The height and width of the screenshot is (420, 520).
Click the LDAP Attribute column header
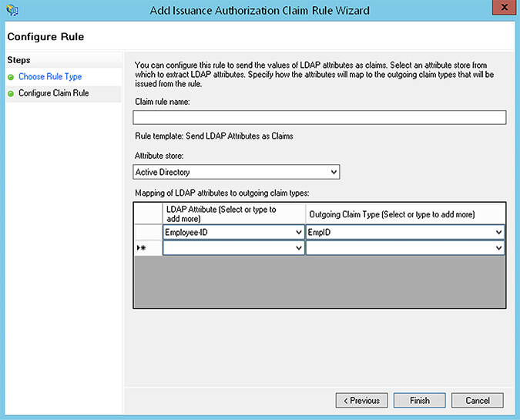coord(233,213)
